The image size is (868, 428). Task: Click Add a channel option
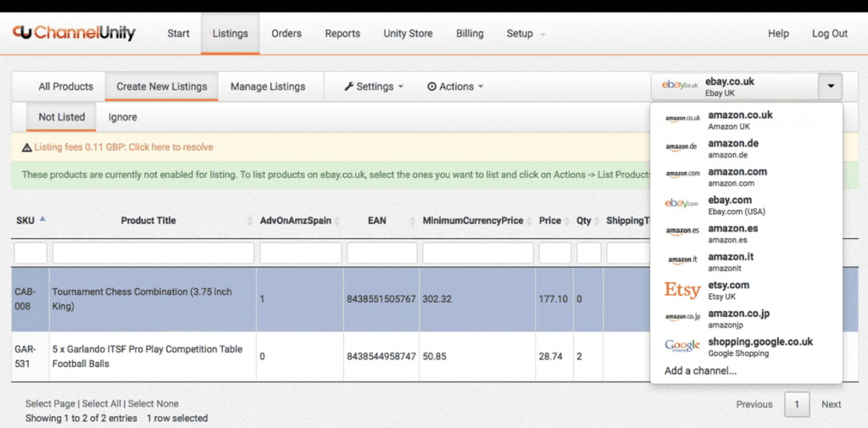(x=700, y=371)
